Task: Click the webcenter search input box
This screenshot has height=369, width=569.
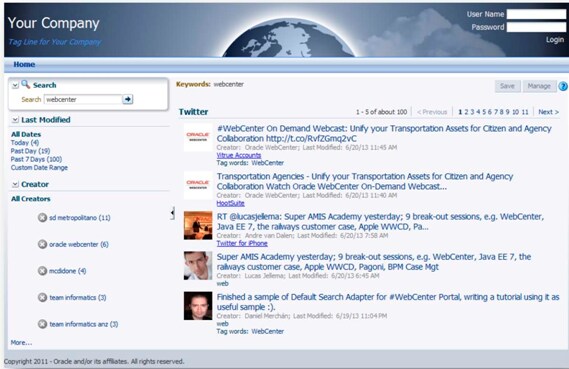Action: click(x=83, y=99)
